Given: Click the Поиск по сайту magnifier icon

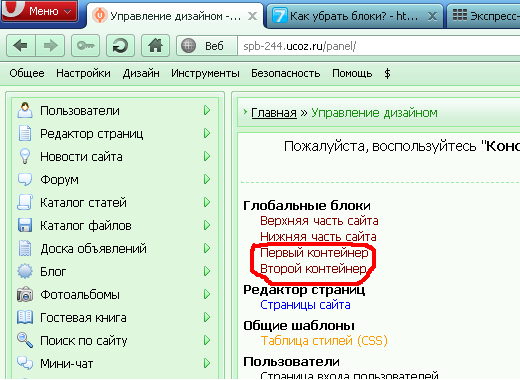Looking at the screenshot, I should tap(25, 340).
